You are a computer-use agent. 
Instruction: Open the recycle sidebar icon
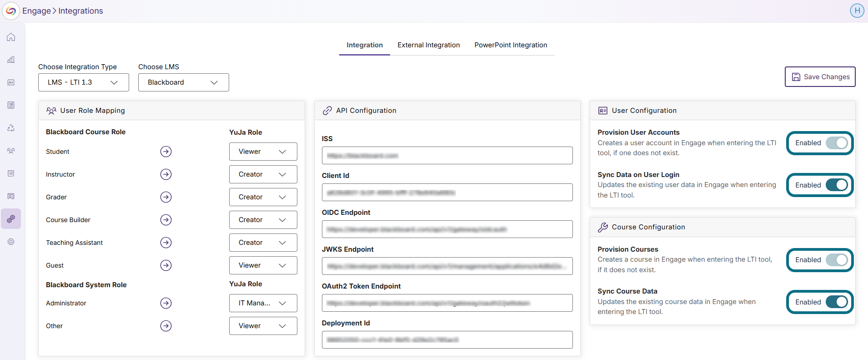(11, 128)
